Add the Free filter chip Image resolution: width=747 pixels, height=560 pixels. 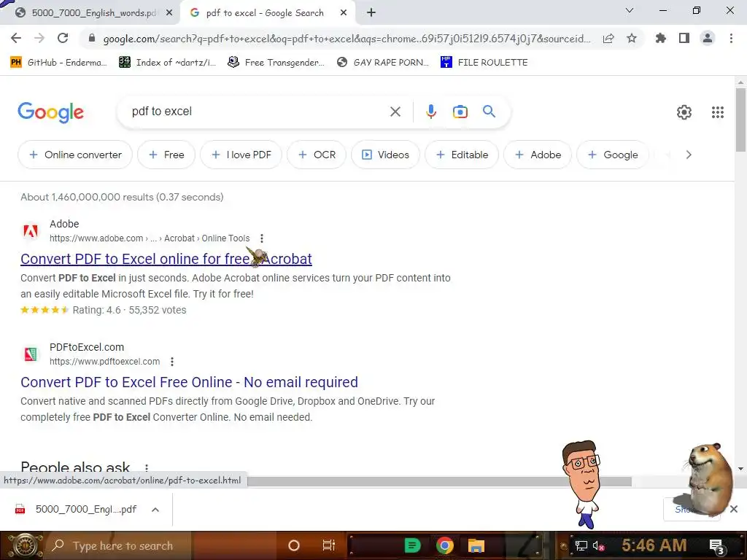[166, 155]
